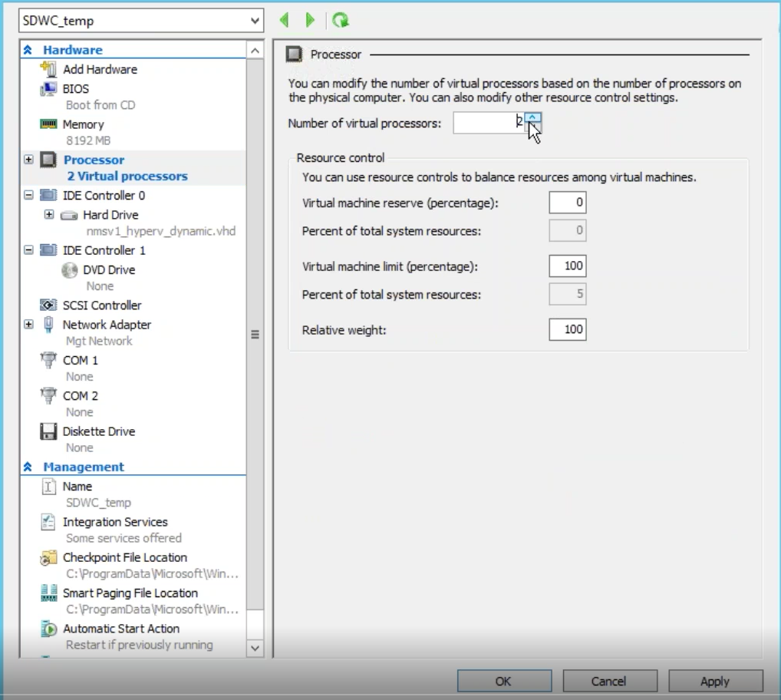This screenshot has height=700, width=781.
Task: Open the Diskette Drive settings
Action: (99, 431)
